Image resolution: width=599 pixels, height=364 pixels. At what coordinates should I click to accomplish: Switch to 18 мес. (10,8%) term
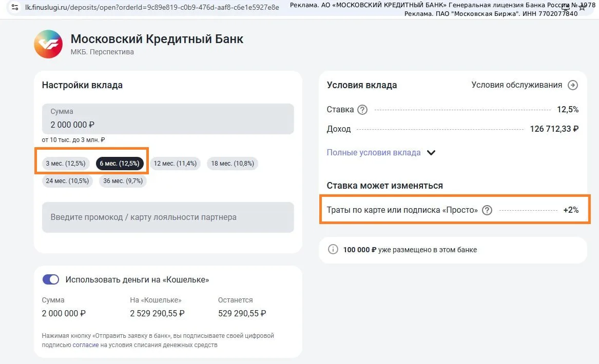tap(233, 164)
